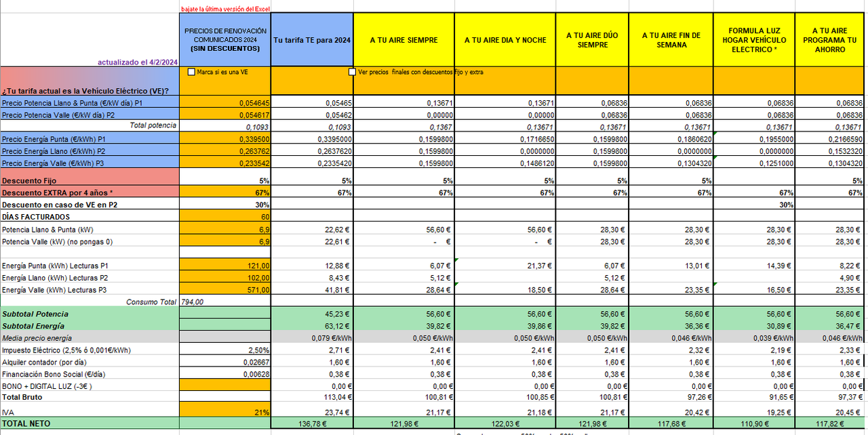This screenshot has width=868, height=435.
Task: Edit the Precio Energía Valle value 0,233542
Action: tap(225, 163)
